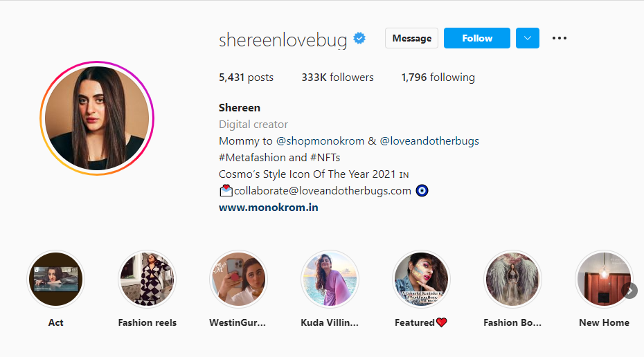Screen dimensions: 644x357
Task: Open the Act story highlight
Action: pos(56,279)
